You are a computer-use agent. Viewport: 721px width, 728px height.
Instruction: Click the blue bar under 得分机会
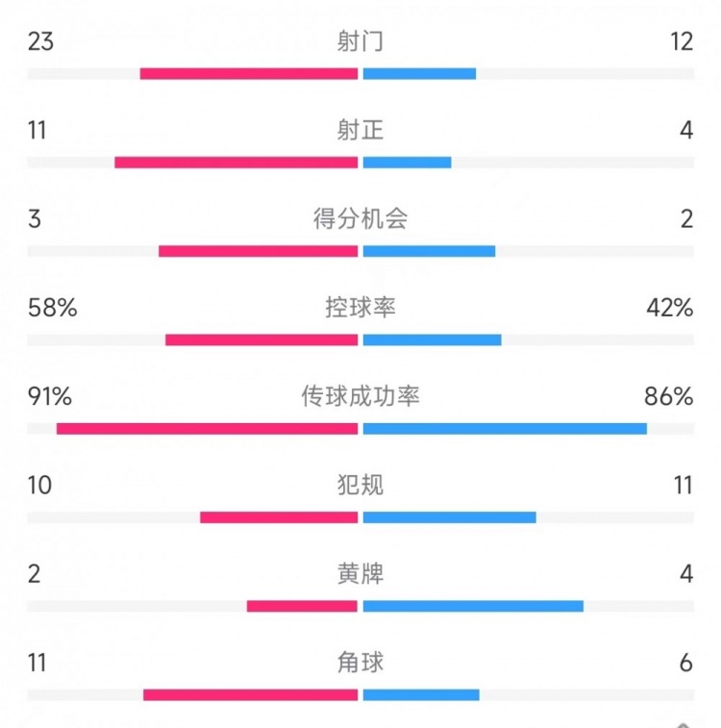[429, 251]
